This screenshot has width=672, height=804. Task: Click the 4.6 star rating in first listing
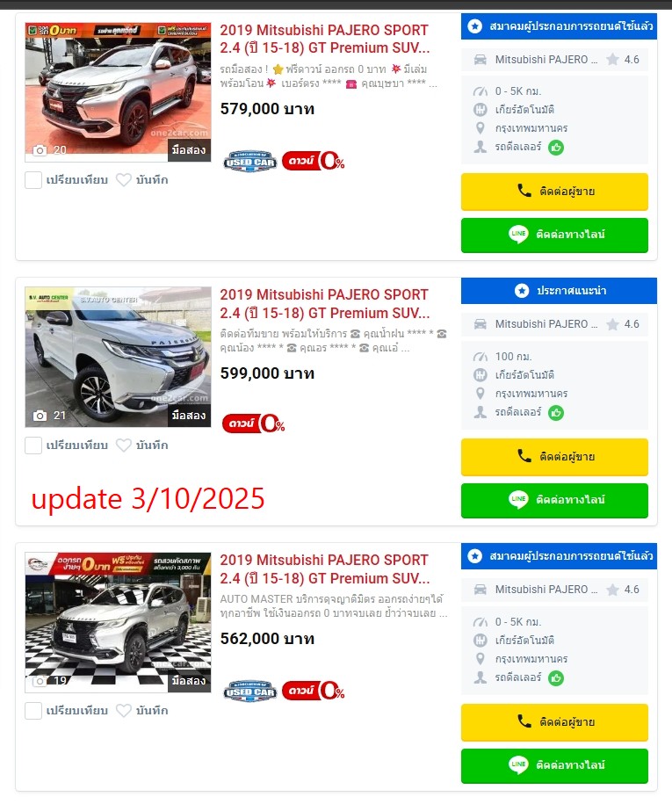623,60
